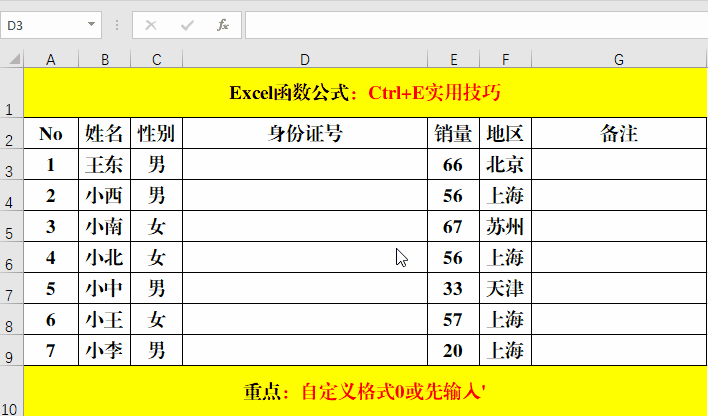Select column D header
This screenshot has height=416, width=708.
click(x=305, y=59)
